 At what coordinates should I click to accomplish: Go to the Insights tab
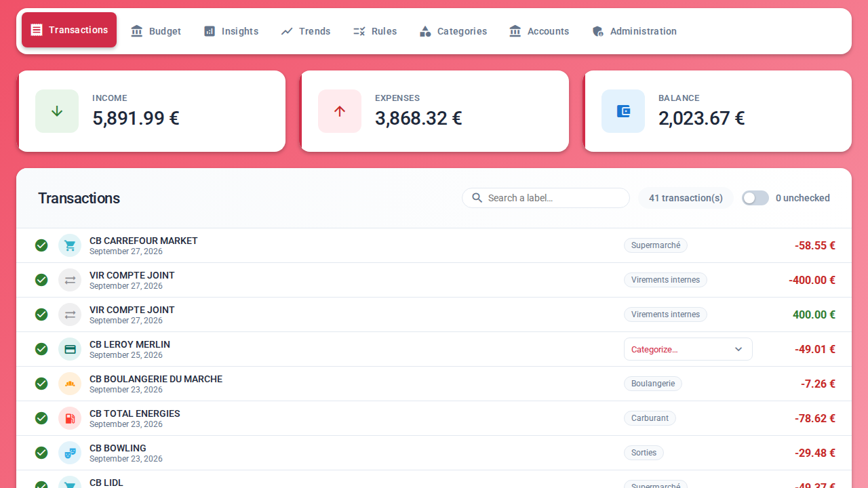point(231,31)
